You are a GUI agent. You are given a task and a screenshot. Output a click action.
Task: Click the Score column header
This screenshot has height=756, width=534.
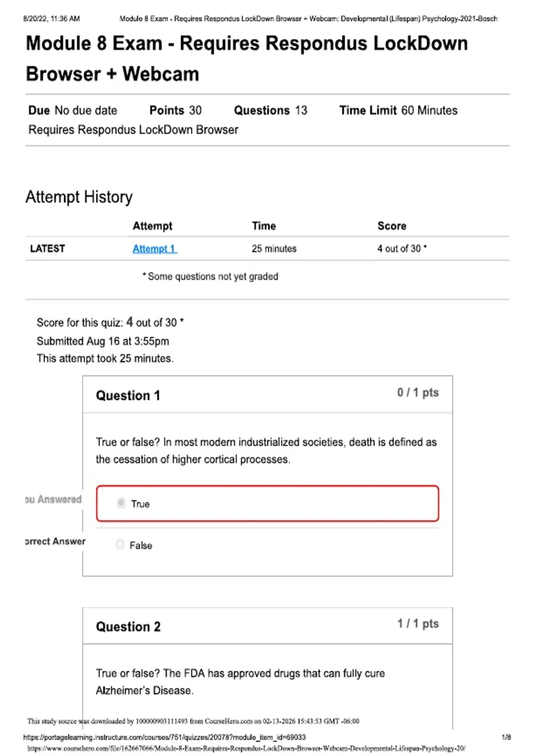pyautogui.click(x=392, y=226)
